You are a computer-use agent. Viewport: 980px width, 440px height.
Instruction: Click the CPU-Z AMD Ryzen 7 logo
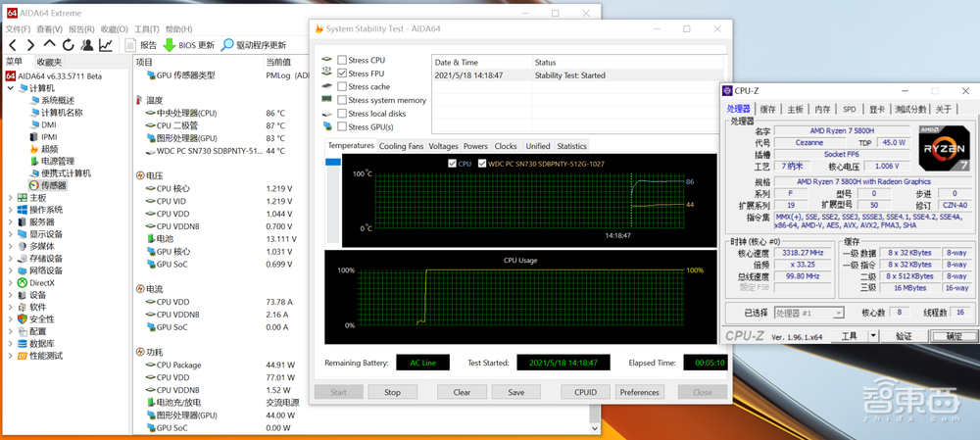943,148
